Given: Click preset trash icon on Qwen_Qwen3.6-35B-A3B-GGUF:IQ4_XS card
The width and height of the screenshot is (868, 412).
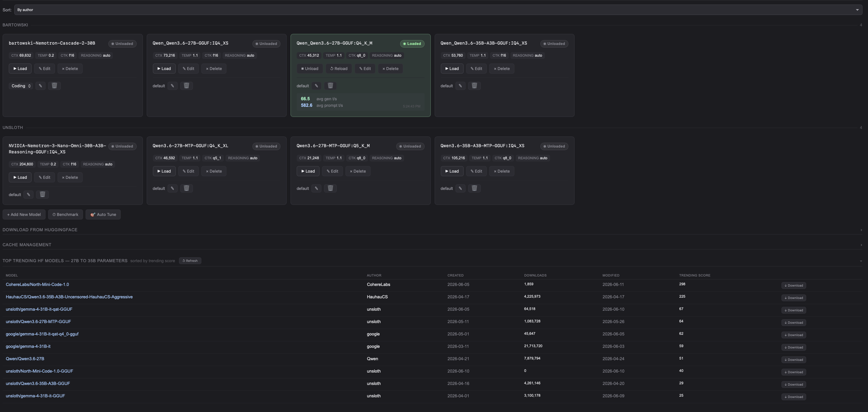Looking at the screenshot, I should [474, 86].
